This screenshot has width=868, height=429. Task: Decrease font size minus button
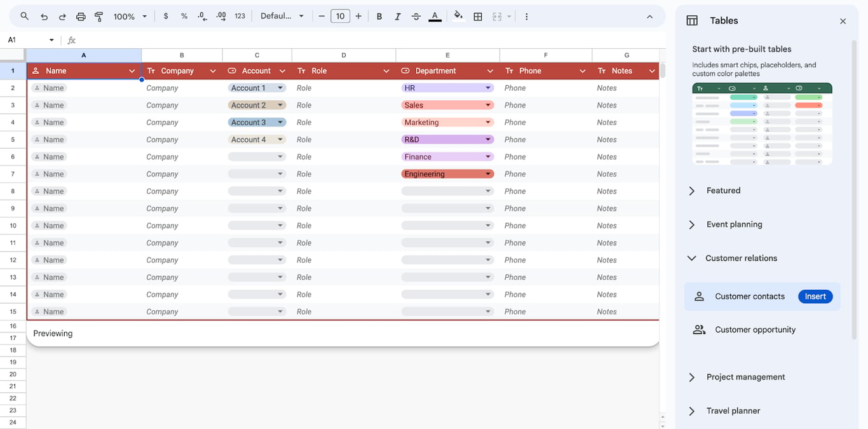(x=322, y=17)
